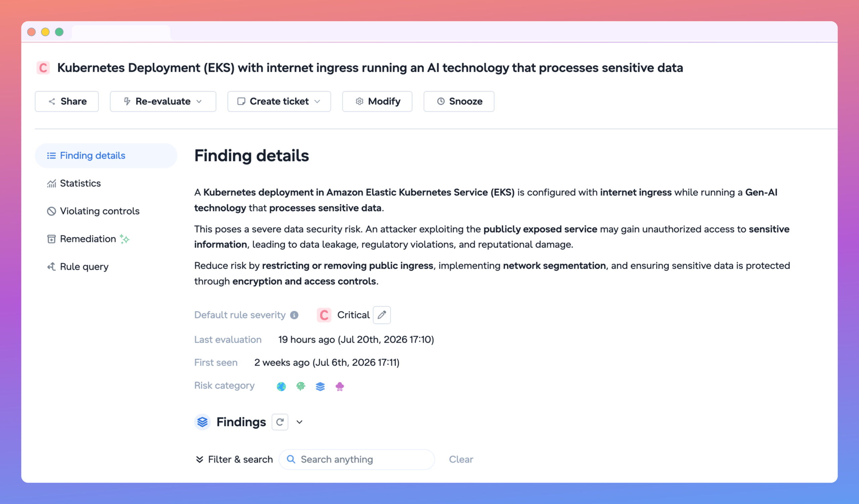Open the Re-evaluate dropdown

(x=163, y=102)
